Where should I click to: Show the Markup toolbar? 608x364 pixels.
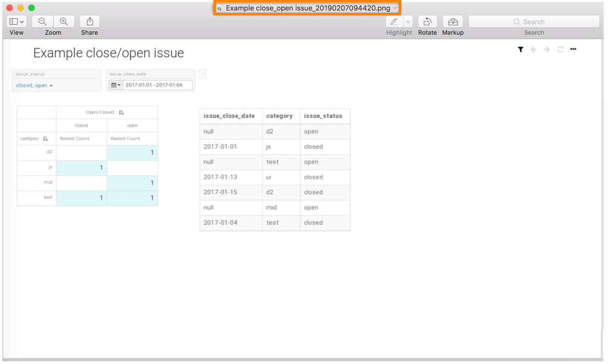(452, 21)
